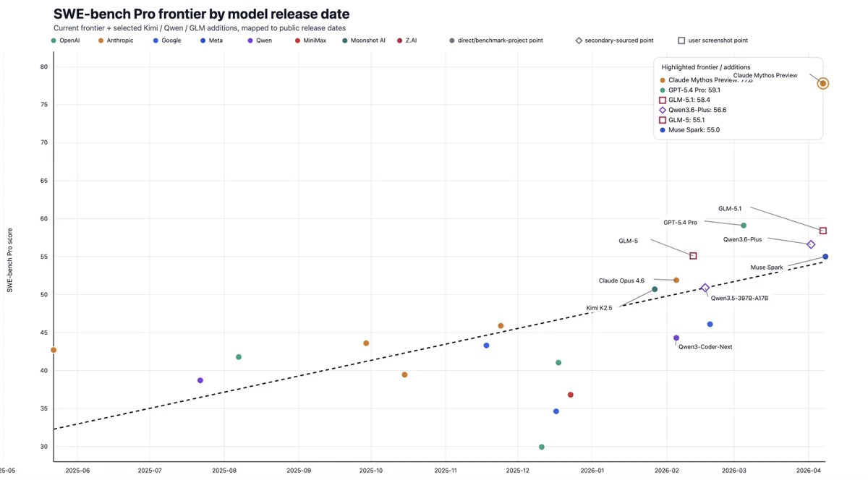Select the 'GLM-5.1: 58.4' highlighted list entry
Screen dimensions: 868x480
[x=684, y=100]
